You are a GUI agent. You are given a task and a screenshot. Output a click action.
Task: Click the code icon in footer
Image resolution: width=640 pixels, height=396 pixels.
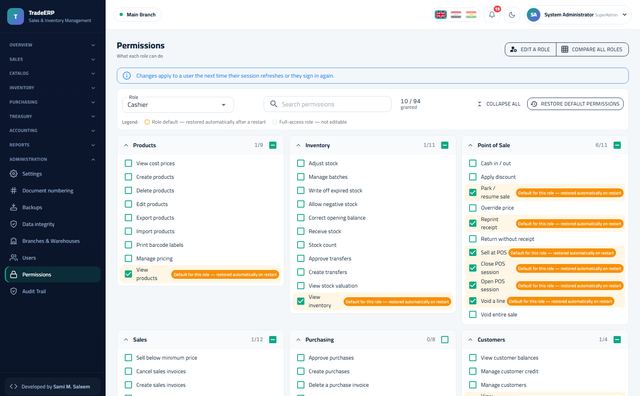click(x=13, y=386)
